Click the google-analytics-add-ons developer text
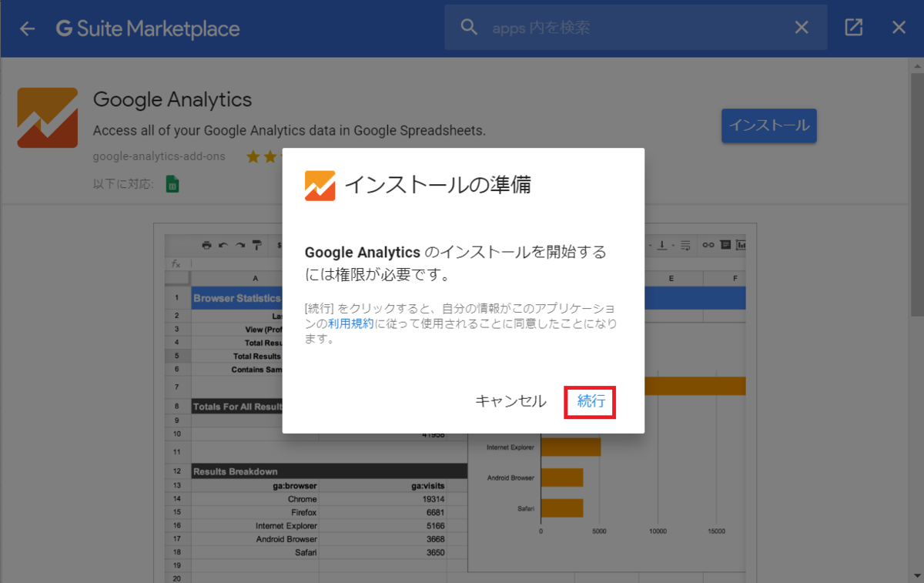 coord(159,156)
